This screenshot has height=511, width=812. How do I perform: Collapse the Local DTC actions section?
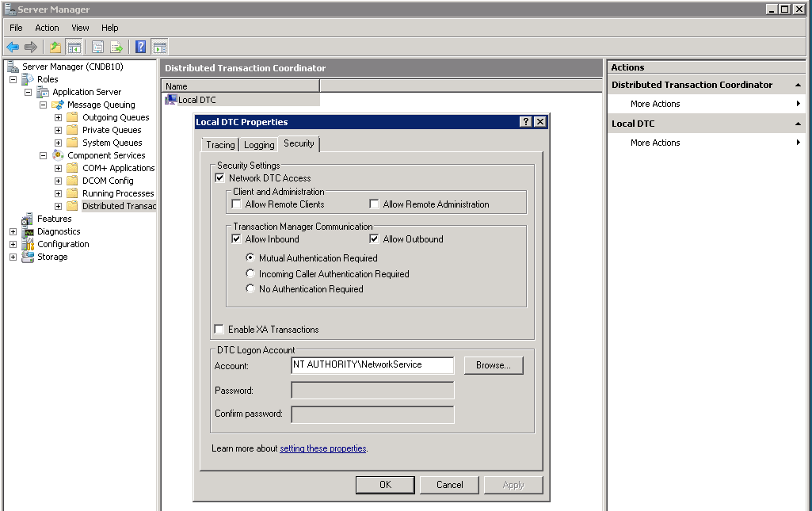click(x=799, y=124)
